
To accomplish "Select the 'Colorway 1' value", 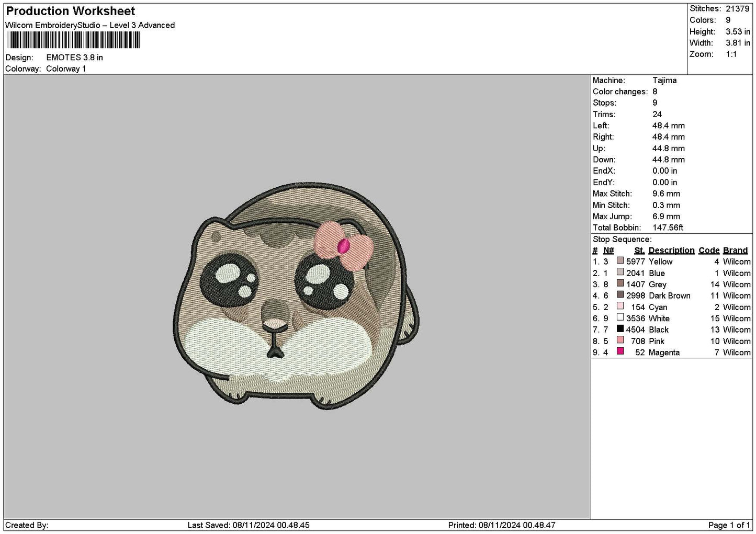I will [x=66, y=69].
